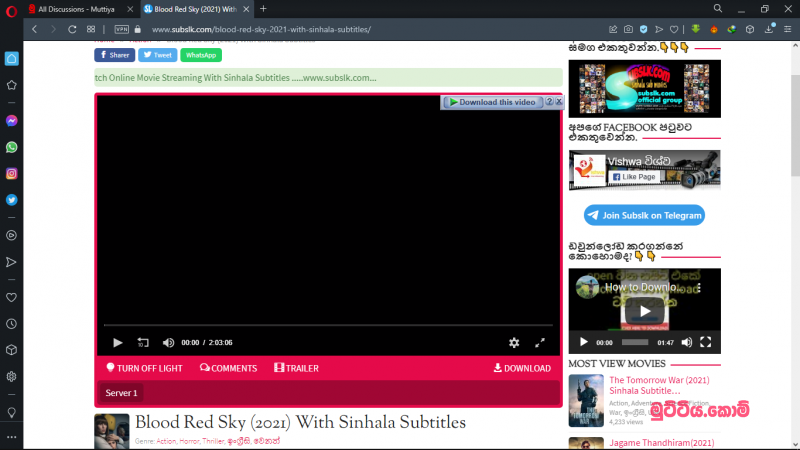
Task: Share page on Facebook Sharer button
Action: (x=115, y=55)
